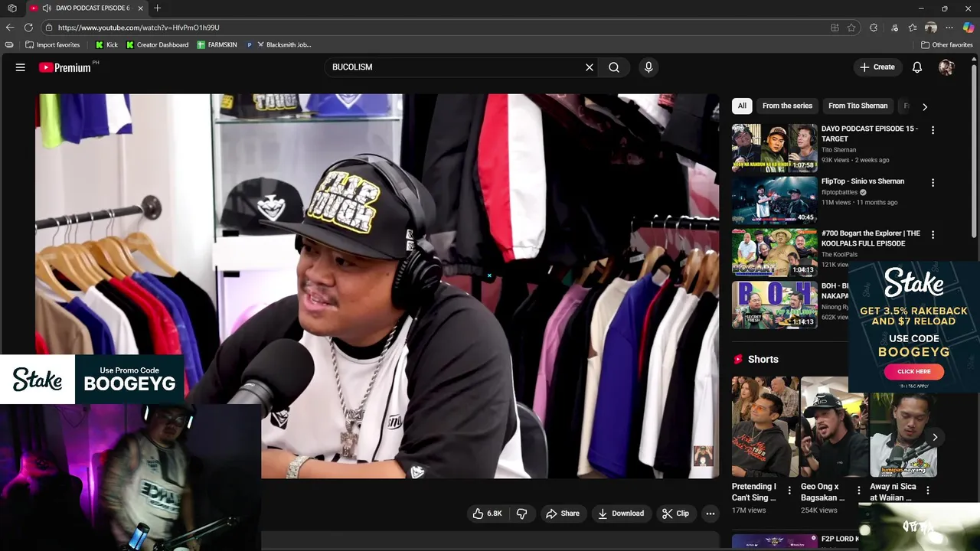
Task: Open Geo Ong x Bagsakan short
Action: (835, 426)
